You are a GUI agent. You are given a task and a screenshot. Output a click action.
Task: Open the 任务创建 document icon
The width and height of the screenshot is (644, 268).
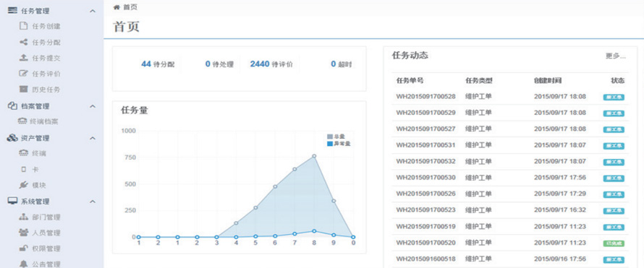coord(23,26)
